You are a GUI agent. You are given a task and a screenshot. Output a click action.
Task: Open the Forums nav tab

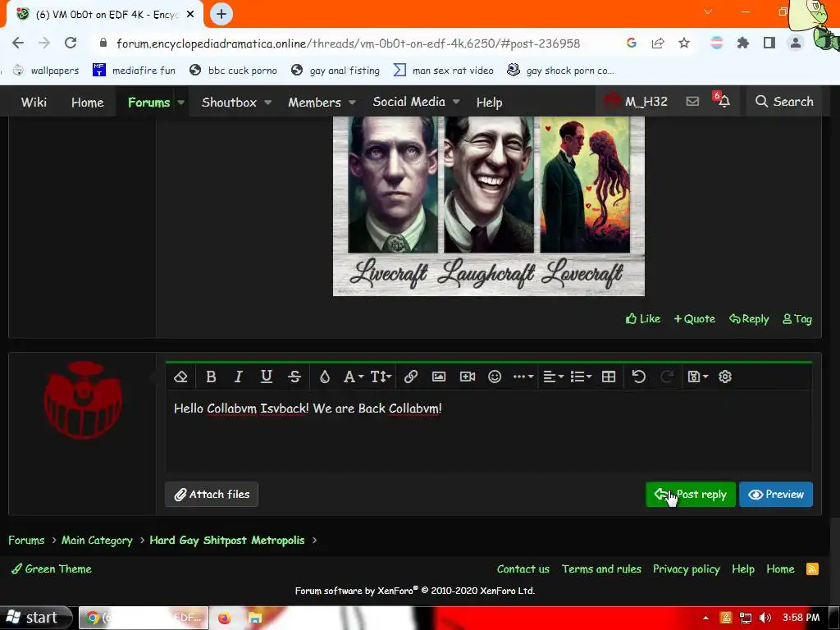tap(148, 102)
